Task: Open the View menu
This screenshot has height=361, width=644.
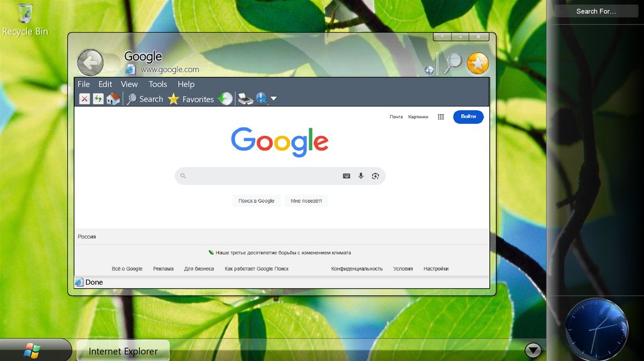Action: pyautogui.click(x=129, y=84)
